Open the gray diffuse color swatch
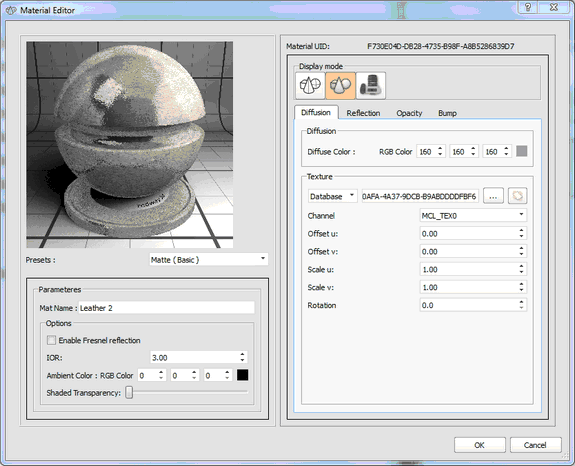This screenshot has height=466, width=575. [521, 151]
